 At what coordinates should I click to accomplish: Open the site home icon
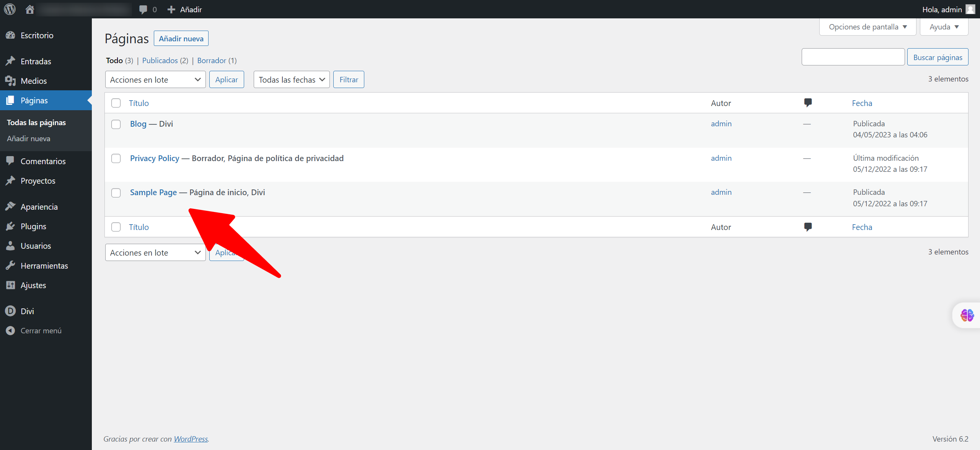[x=29, y=9]
